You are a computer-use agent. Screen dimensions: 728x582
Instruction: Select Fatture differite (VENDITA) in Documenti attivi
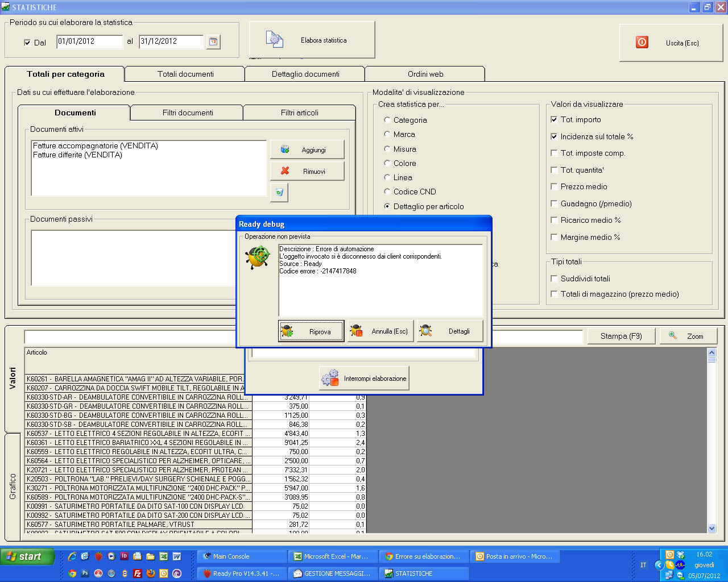tap(77, 155)
